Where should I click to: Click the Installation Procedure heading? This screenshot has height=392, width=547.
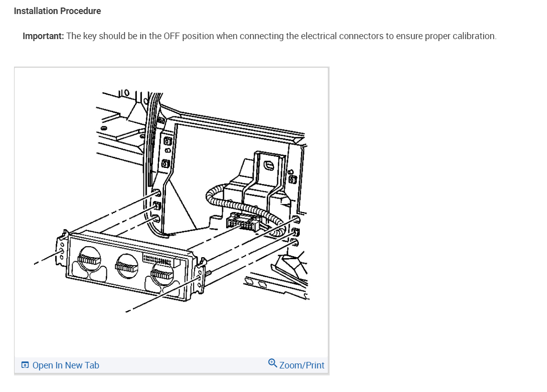click(x=57, y=11)
